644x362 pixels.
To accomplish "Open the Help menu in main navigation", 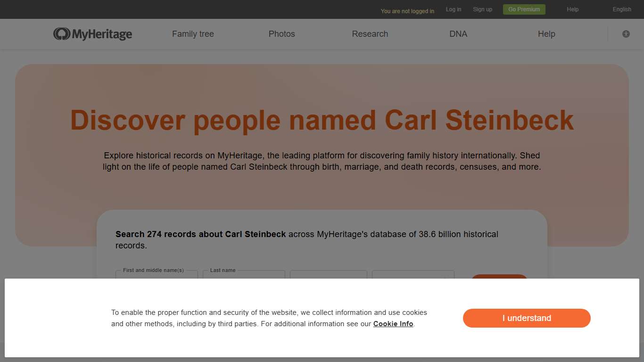I will click(x=546, y=33).
